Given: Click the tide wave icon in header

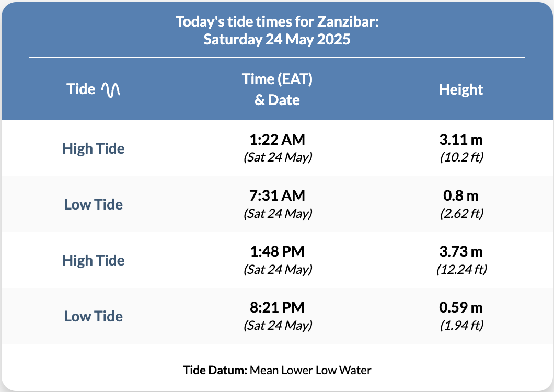Looking at the screenshot, I should (111, 90).
